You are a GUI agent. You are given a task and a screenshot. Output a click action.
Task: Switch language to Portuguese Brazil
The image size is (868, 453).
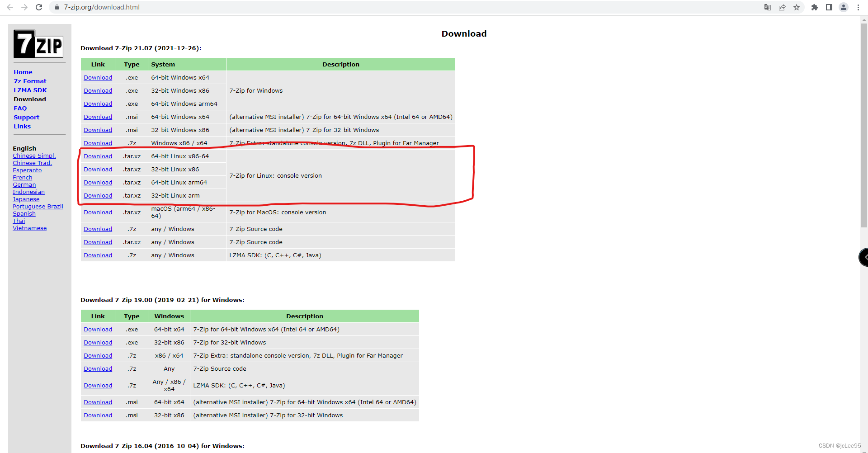click(x=38, y=207)
